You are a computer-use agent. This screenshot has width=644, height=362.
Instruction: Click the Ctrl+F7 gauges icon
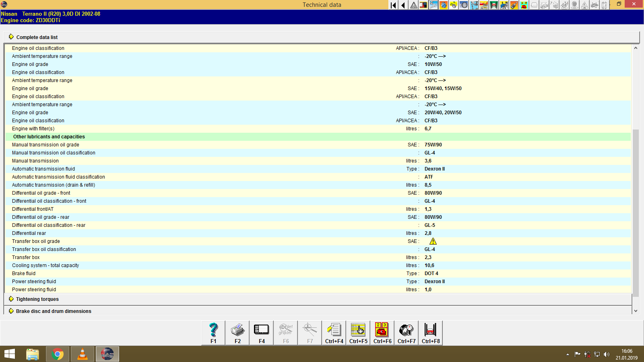click(x=406, y=333)
